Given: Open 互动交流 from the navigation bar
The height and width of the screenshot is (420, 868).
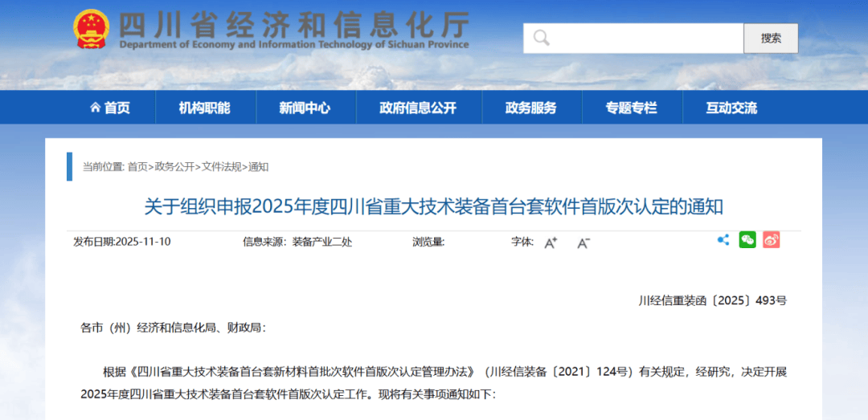Looking at the screenshot, I should (x=731, y=108).
